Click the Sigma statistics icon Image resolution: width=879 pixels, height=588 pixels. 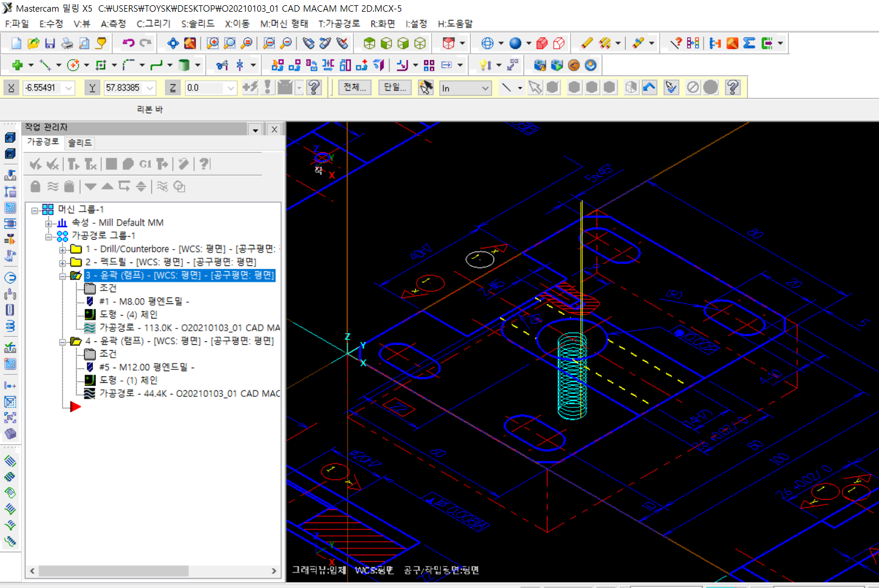point(749,43)
